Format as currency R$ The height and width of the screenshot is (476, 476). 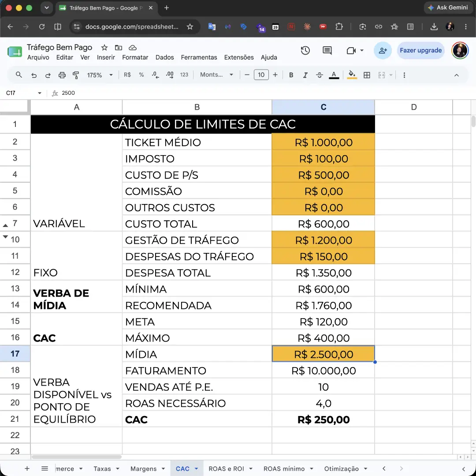[127, 74]
